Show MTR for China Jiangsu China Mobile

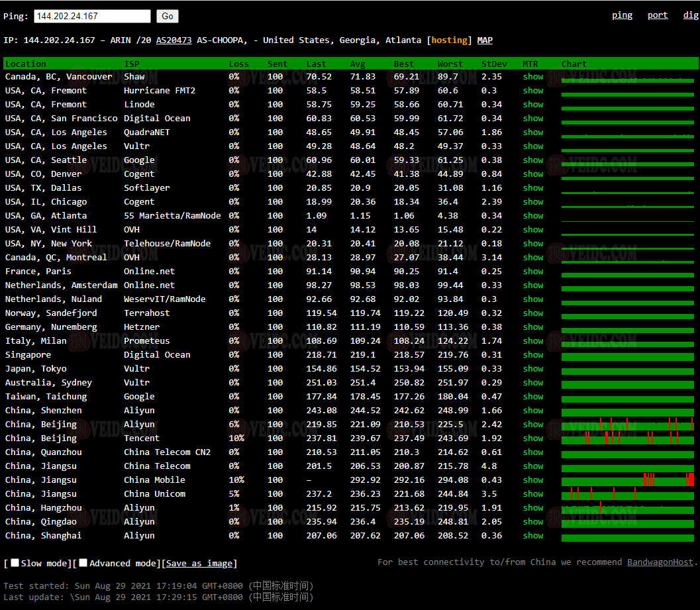532,480
